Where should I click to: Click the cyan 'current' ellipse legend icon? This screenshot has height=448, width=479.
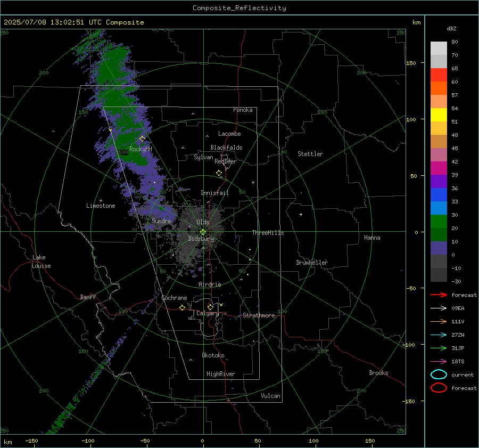tap(439, 374)
